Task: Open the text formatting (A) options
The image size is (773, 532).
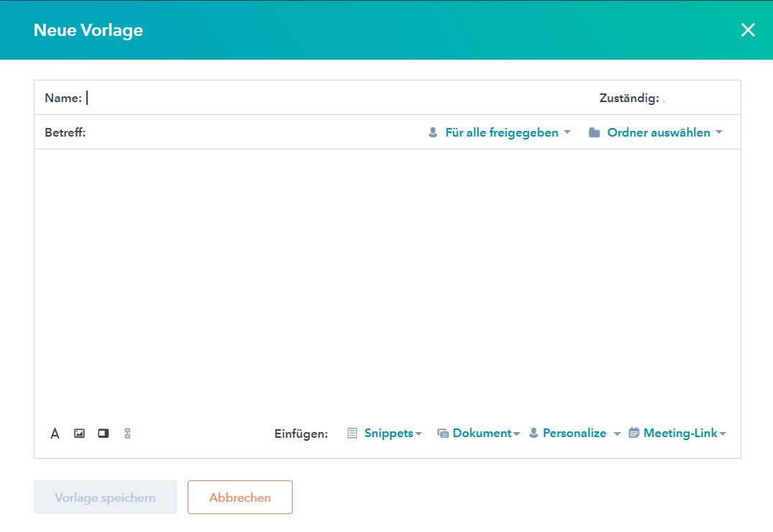Action: pos(55,434)
